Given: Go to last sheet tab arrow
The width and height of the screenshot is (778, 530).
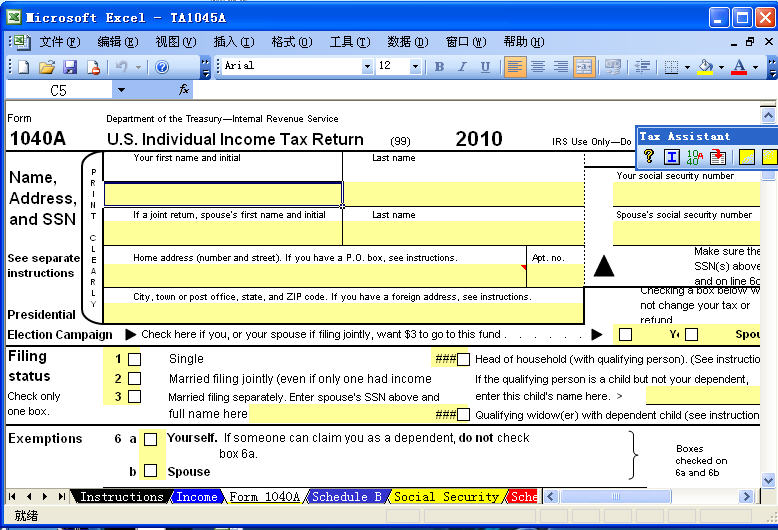Looking at the screenshot, I should [62, 496].
